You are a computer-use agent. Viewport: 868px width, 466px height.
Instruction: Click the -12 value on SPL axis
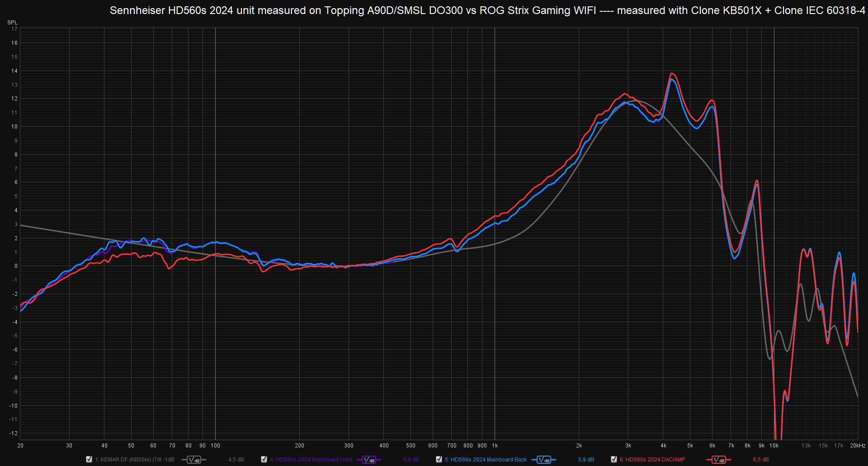tap(14, 433)
